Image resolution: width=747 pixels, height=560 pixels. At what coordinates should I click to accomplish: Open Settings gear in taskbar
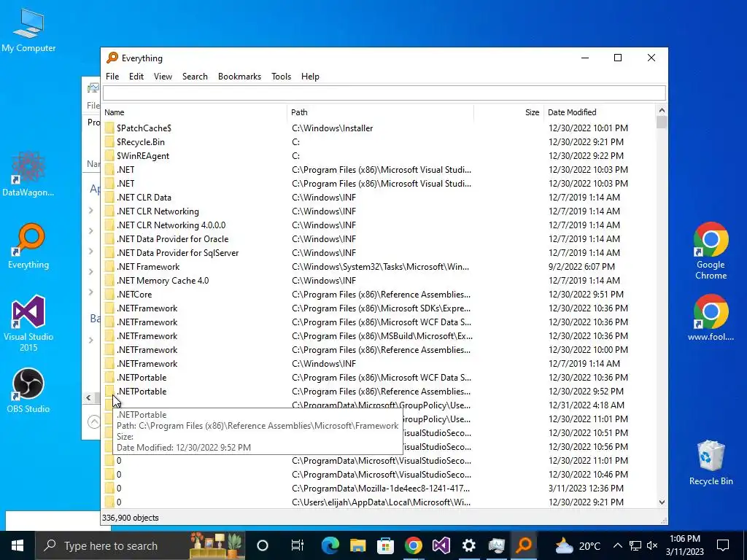[x=469, y=545]
